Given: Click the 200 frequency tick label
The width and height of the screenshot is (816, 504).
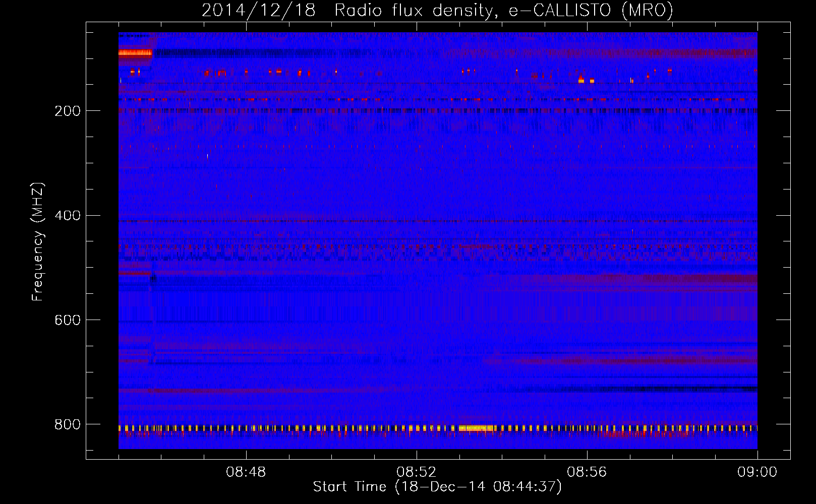Looking at the screenshot, I should (x=68, y=111).
